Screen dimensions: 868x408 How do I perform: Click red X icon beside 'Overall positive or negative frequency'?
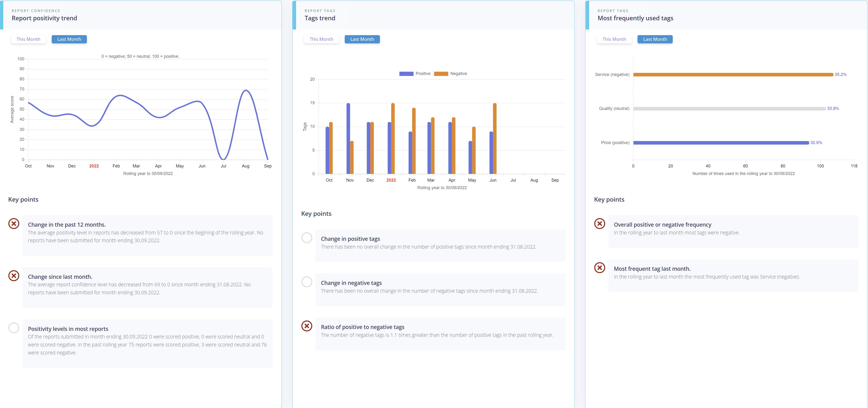600,224
